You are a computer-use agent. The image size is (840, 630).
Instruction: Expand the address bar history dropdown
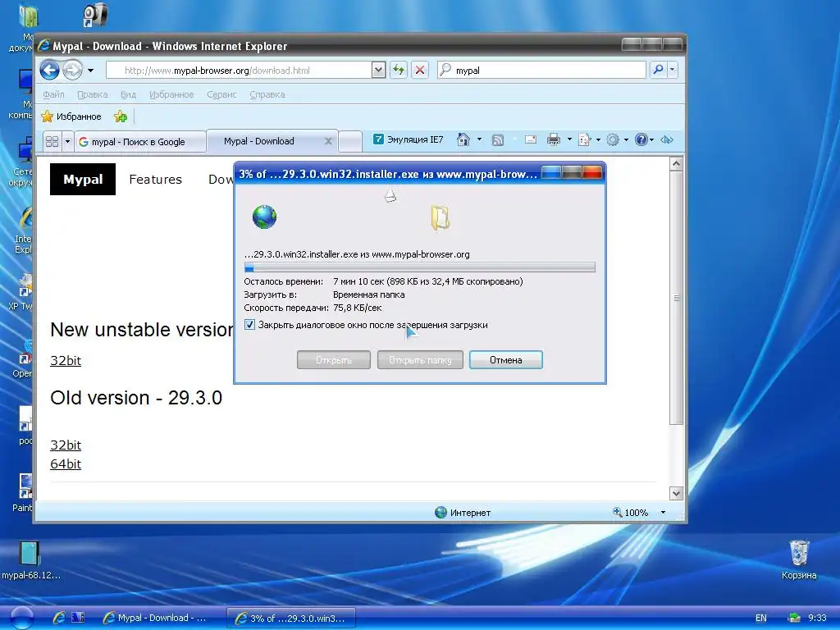pyautogui.click(x=378, y=71)
